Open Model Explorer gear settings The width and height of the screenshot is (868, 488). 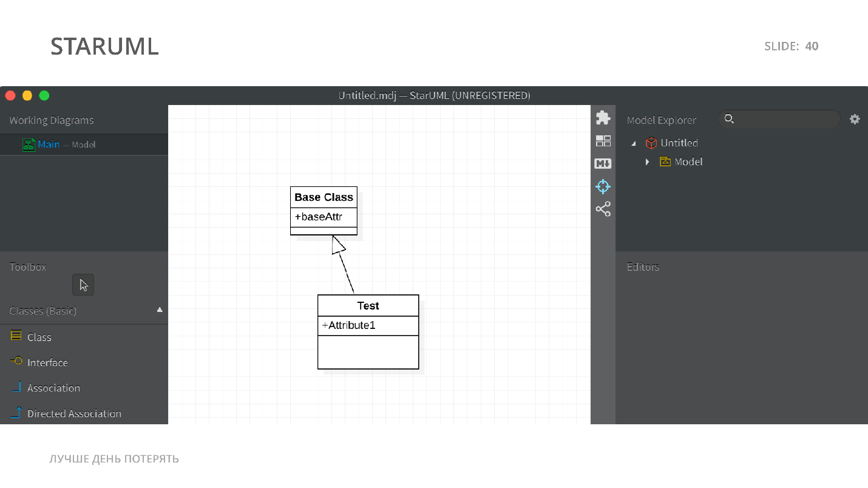855,119
